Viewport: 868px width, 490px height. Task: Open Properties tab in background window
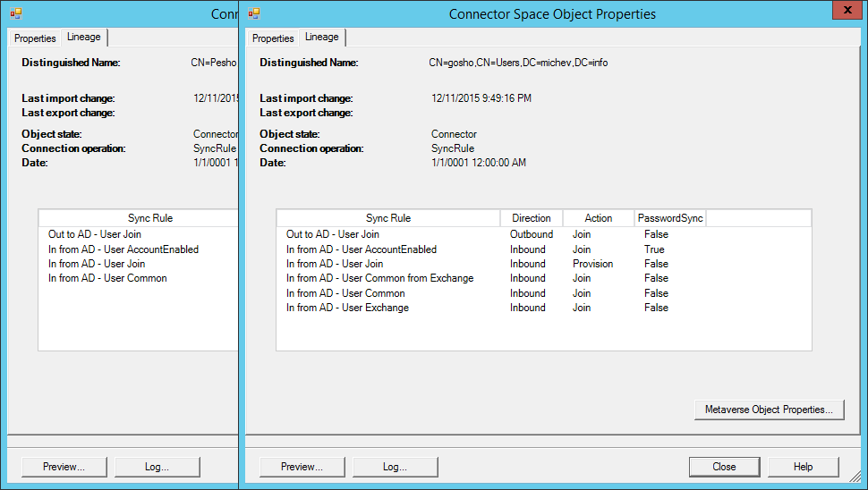[x=35, y=38]
